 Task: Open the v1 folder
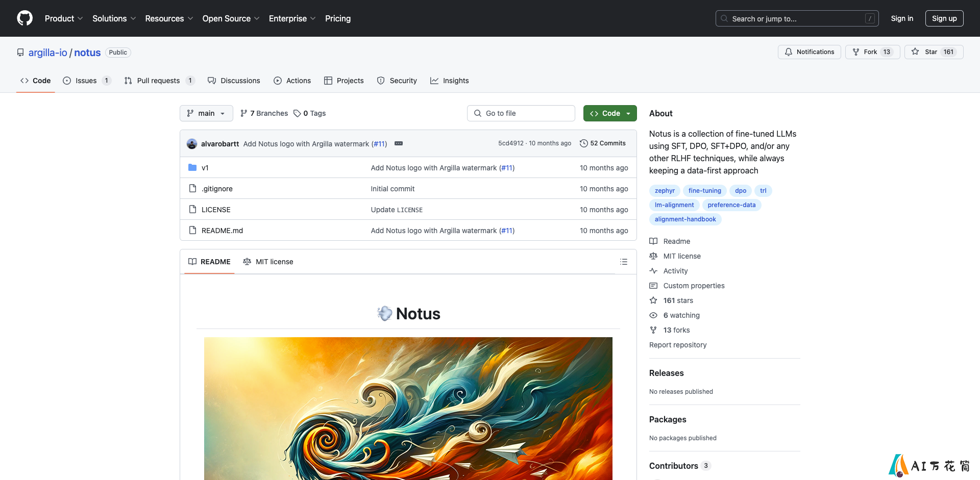(205, 168)
